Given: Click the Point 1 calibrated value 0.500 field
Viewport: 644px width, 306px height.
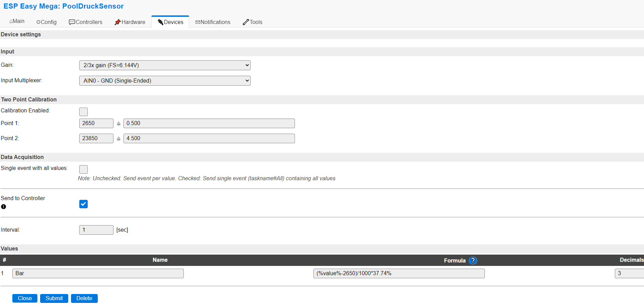Looking at the screenshot, I should click(209, 123).
